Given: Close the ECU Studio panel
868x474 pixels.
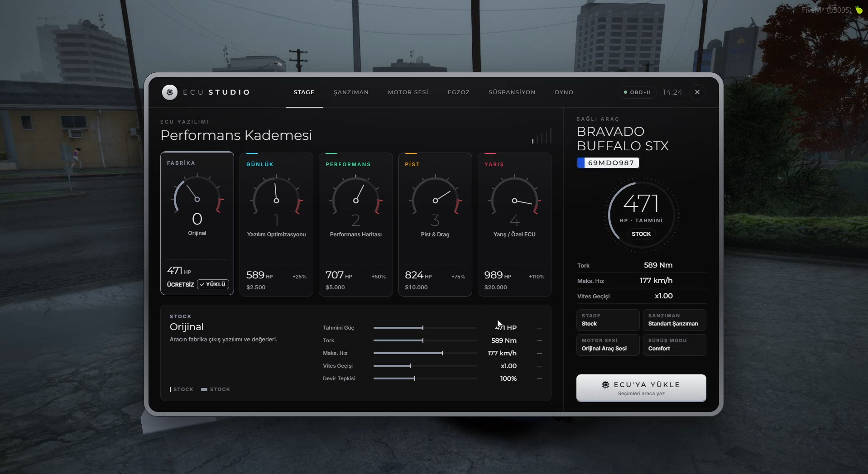Looking at the screenshot, I should point(697,92).
